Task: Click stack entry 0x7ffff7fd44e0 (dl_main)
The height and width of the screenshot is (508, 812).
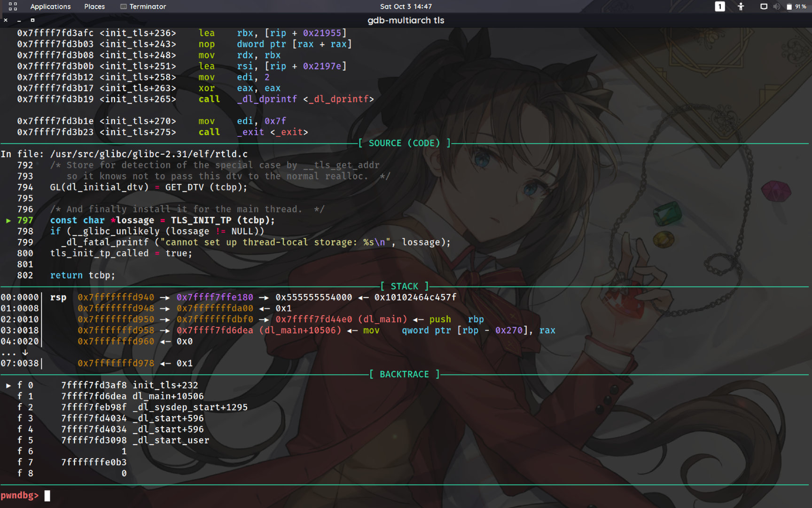Action: click(x=341, y=319)
